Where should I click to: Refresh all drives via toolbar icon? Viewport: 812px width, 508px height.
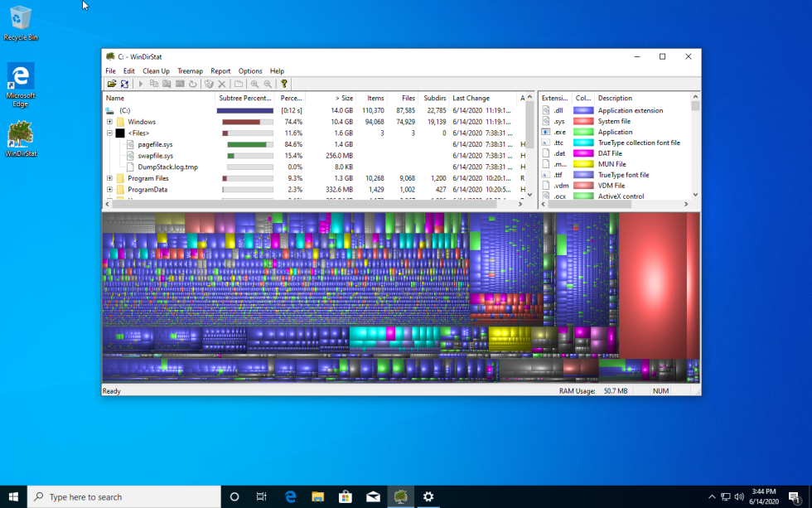pos(125,84)
